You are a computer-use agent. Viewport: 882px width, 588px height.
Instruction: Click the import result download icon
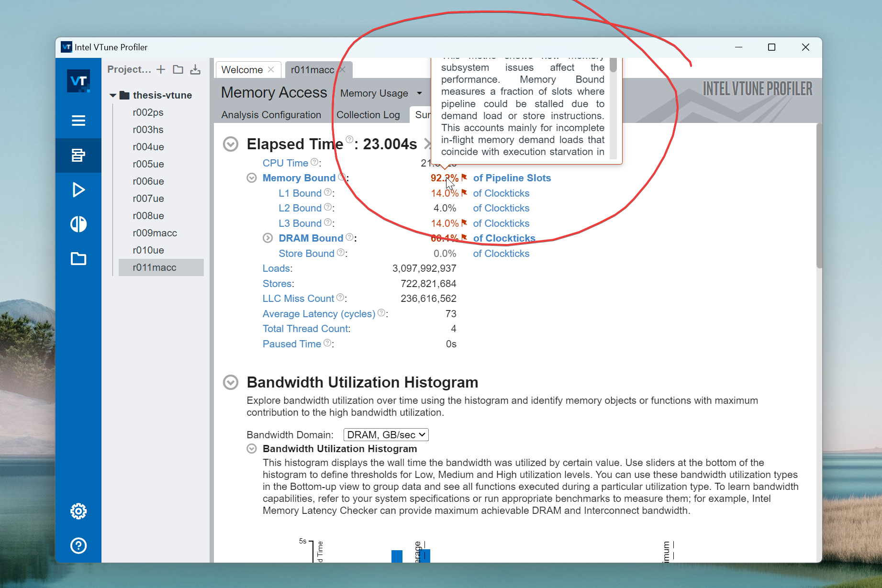tap(195, 69)
